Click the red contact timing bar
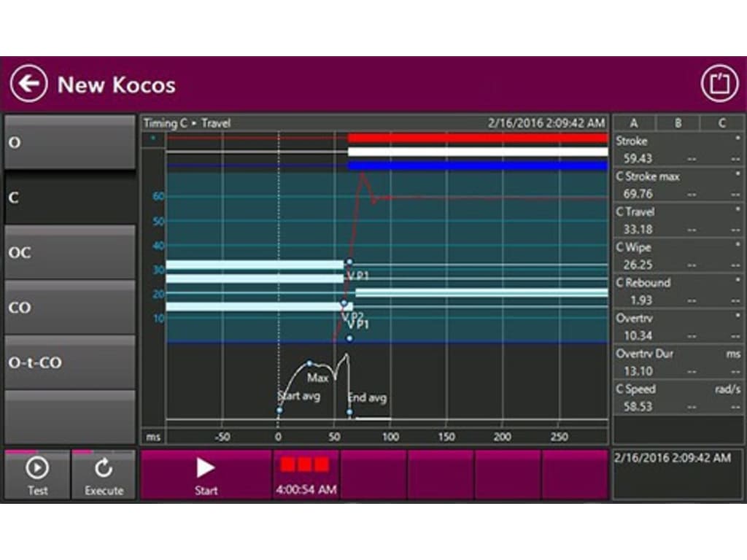Screen dimensions: 747x560 pyautogui.click(x=478, y=139)
